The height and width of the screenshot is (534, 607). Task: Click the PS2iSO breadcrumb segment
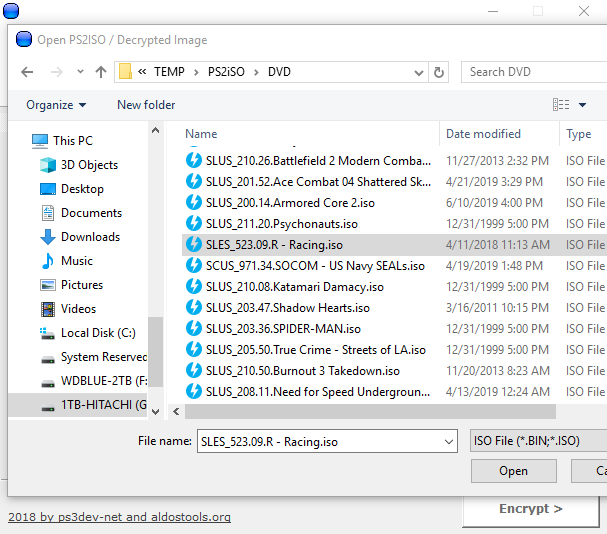pyautogui.click(x=226, y=72)
